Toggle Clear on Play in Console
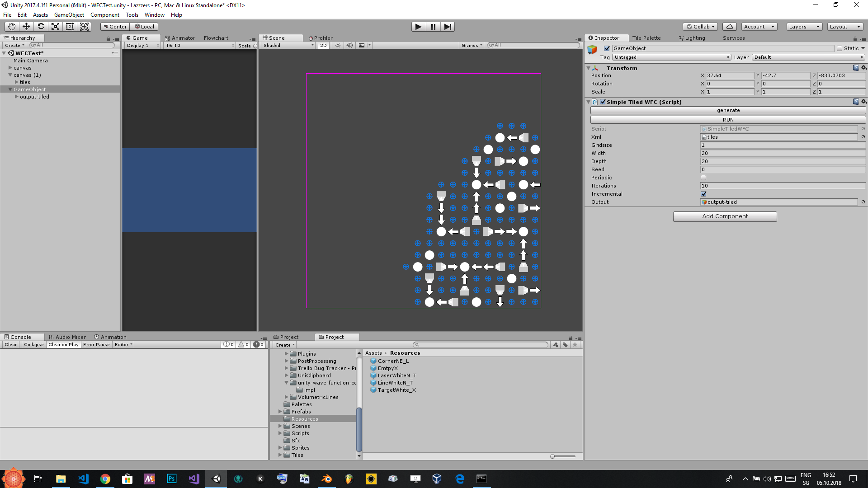 [63, 344]
